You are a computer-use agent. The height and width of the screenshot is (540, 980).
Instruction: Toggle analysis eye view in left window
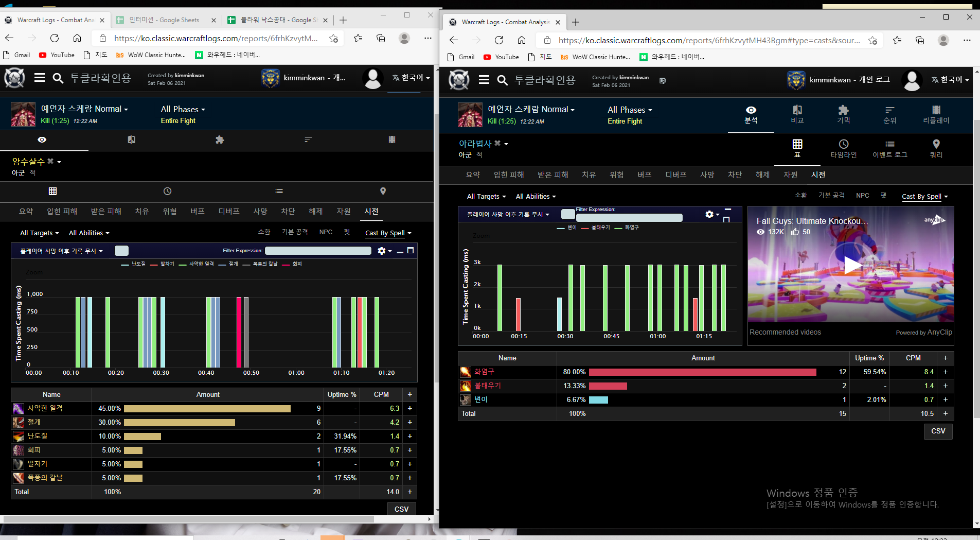click(42, 140)
